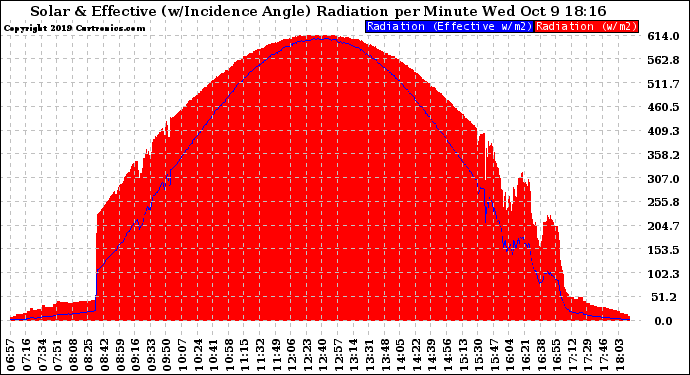Click the 09:16 time label
This screenshot has width=690, height=375.
click(x=136, y=355)
